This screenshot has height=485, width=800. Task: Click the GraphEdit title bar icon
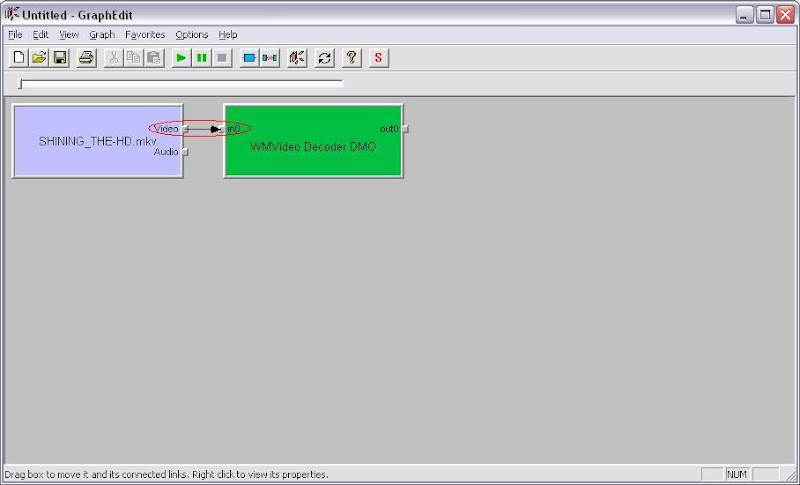[12, 14]
